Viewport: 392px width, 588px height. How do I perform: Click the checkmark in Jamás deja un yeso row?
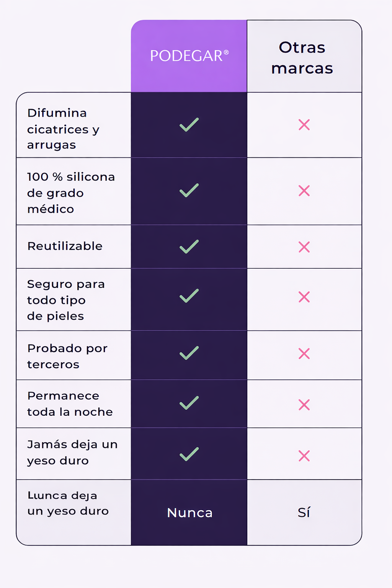point(189,454)
